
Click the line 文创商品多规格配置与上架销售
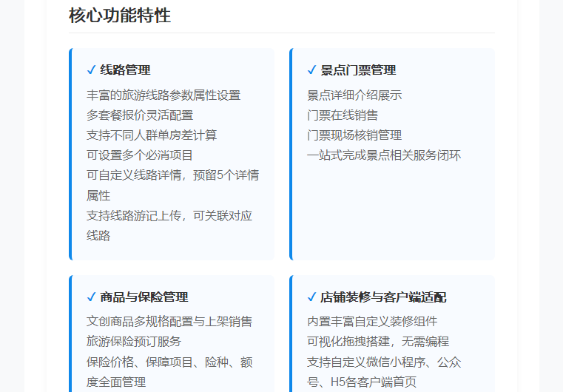(169, 321)
